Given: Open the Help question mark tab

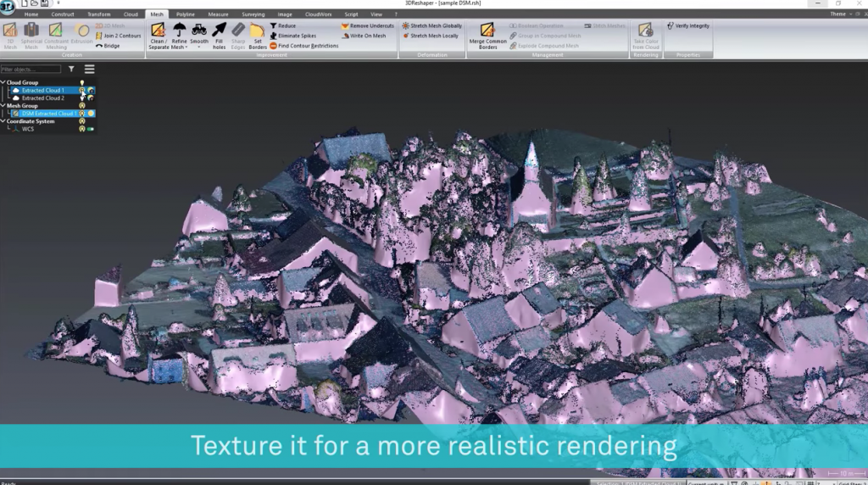Looking at the screenshot, I should click(396, 14).
